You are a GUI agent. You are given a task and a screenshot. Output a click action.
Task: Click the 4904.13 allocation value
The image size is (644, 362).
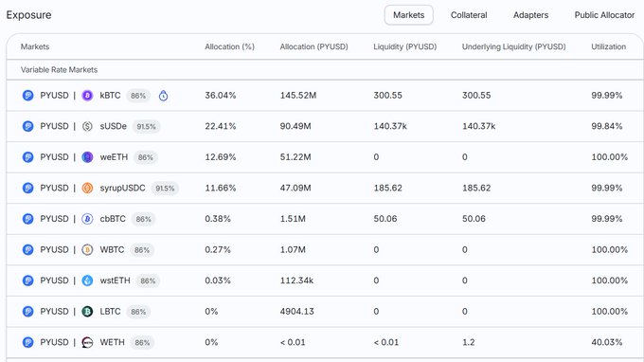point(297,311)
